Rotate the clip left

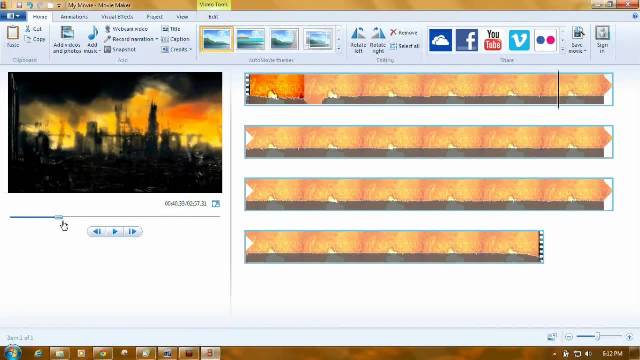pyautogui.click(x=358, y=40)
